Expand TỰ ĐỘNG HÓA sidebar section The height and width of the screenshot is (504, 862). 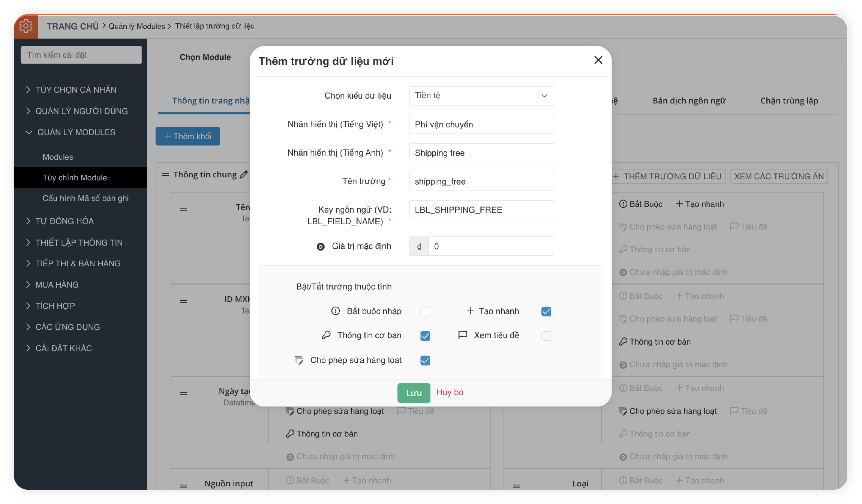pos(64,221)
